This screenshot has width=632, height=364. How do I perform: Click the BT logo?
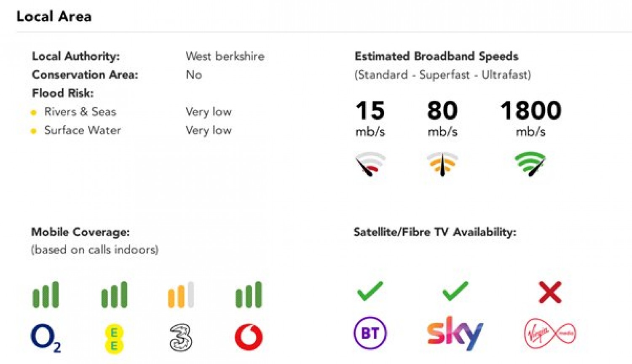(x=370, y=333)
